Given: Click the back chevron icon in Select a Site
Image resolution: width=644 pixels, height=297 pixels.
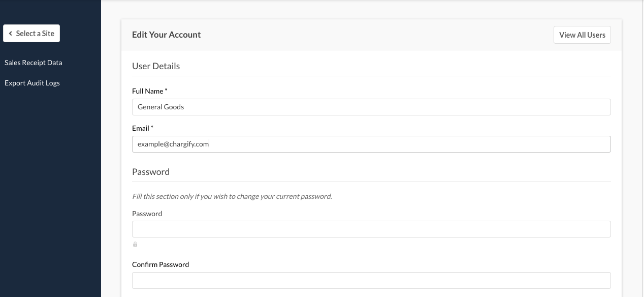Looking at the screenshot, I should [x=10, y=34].
